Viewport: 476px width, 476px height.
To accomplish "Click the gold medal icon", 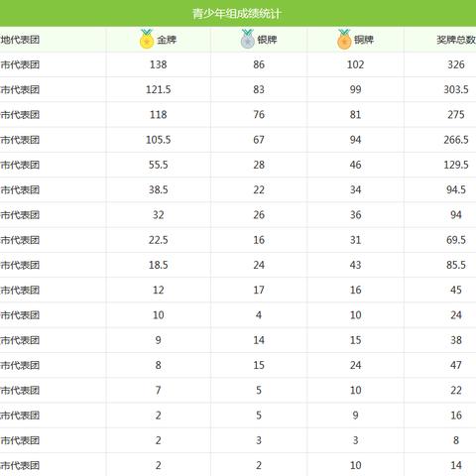I will 147,39.
